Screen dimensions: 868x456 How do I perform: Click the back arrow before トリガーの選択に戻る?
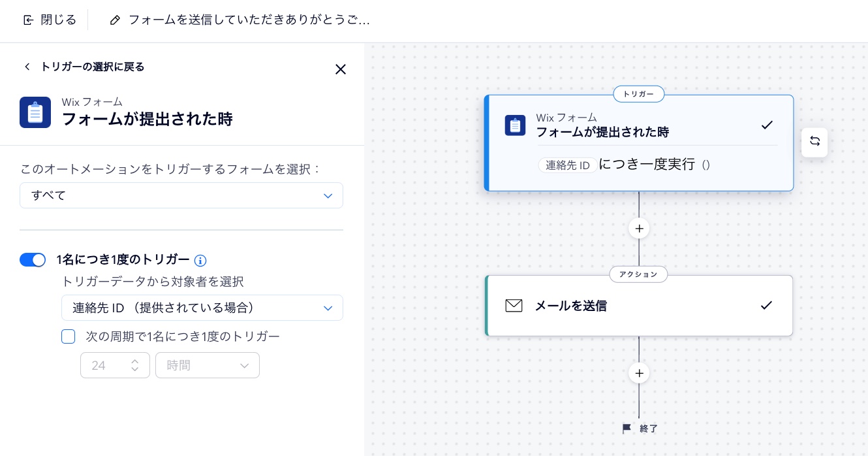click(x=27, y=67)
